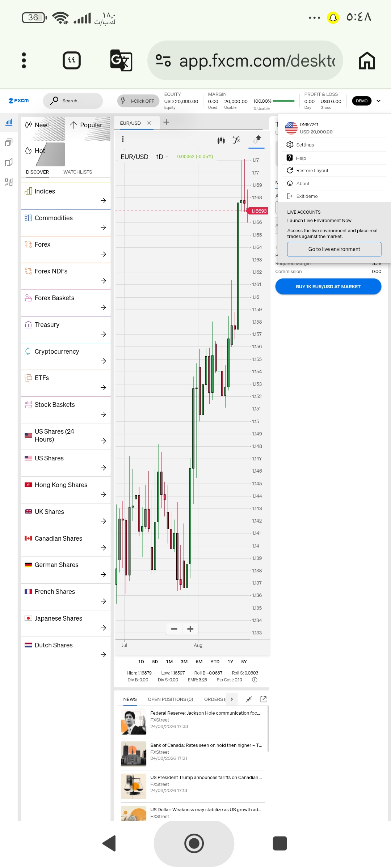
Task: Switch to OPEN POSITIONS (0) tab
Action: (x=171, y=699)
